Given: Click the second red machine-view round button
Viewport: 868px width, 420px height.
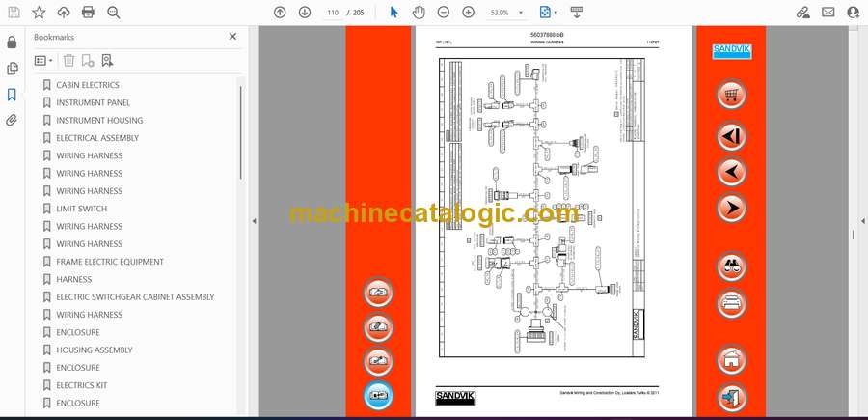Looking at the screenshot, I should point(378,327).
